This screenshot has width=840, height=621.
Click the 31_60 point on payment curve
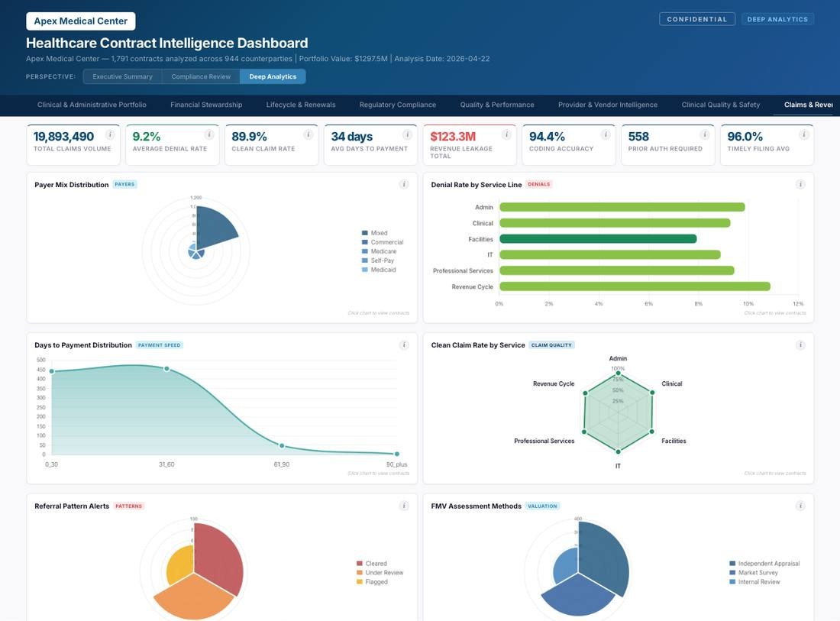tap(166, 369)
